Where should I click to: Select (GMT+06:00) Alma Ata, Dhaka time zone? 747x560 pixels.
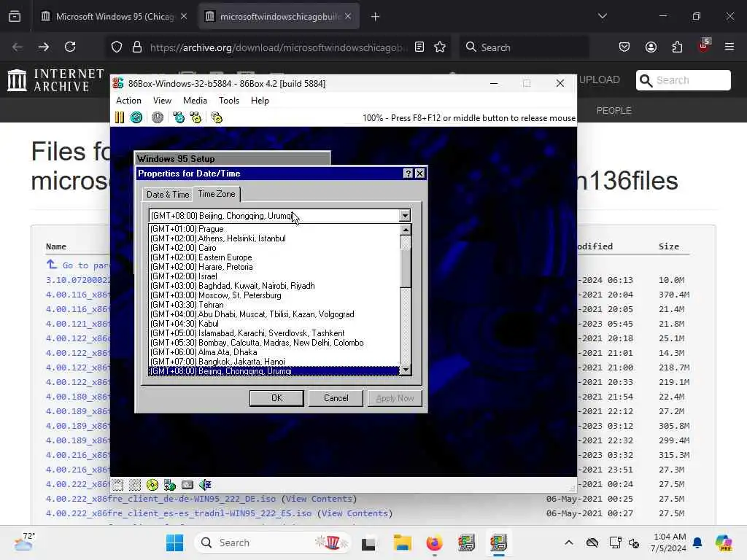274,352
